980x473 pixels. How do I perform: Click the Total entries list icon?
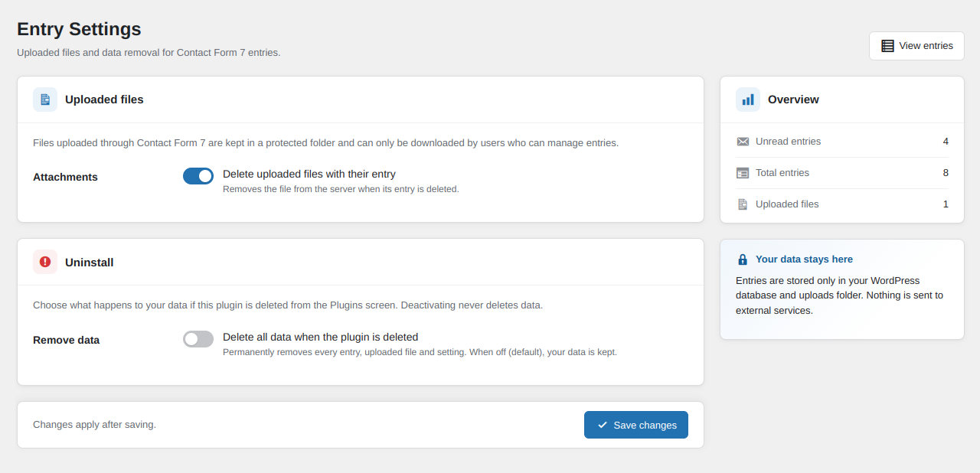[x=743, y=173]
